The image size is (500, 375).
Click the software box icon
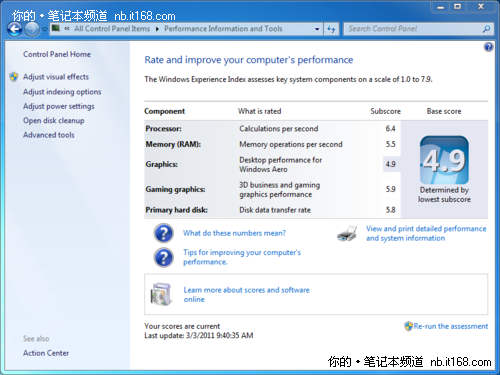pos(162,294)
